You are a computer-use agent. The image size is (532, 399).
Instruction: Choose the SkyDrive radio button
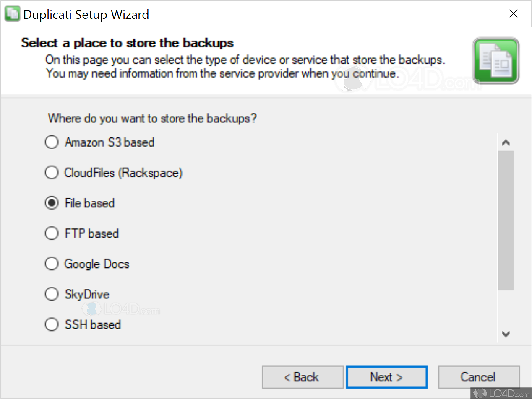click(52, 294)
